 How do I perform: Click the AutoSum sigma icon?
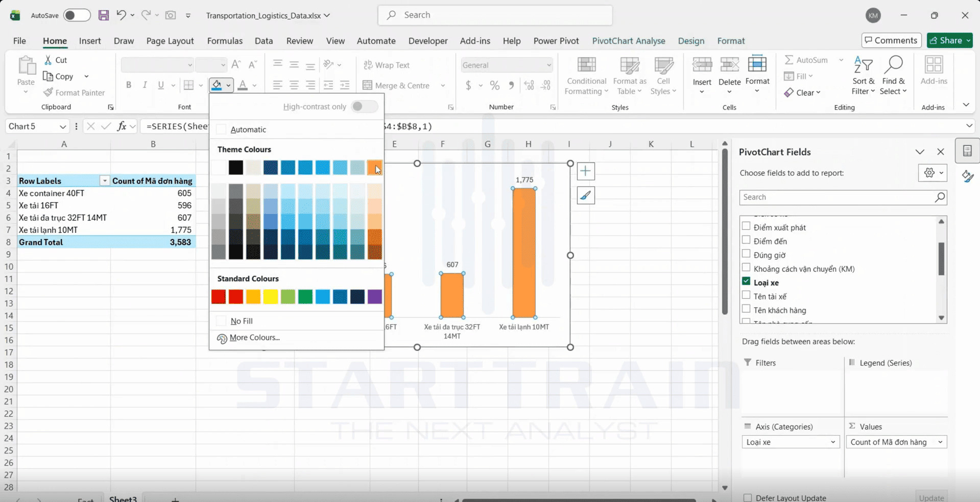tap(789, 60)
